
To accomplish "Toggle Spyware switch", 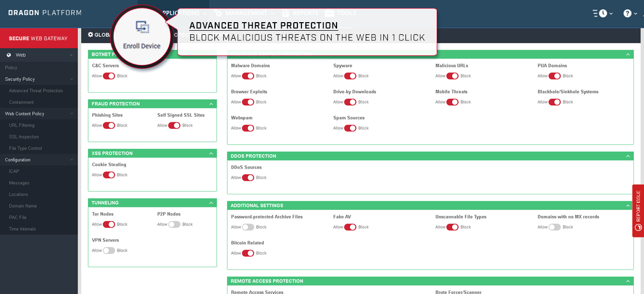I will point(350,76).
